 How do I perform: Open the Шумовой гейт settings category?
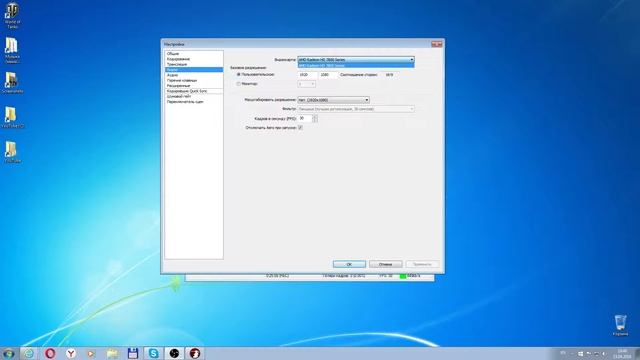[194, 96]
